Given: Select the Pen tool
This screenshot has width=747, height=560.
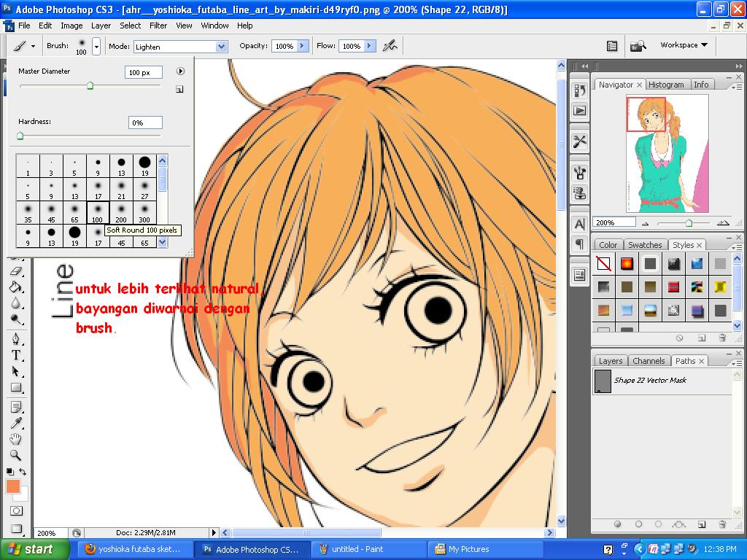Looking at the screenshot, I should pos(16,338).
